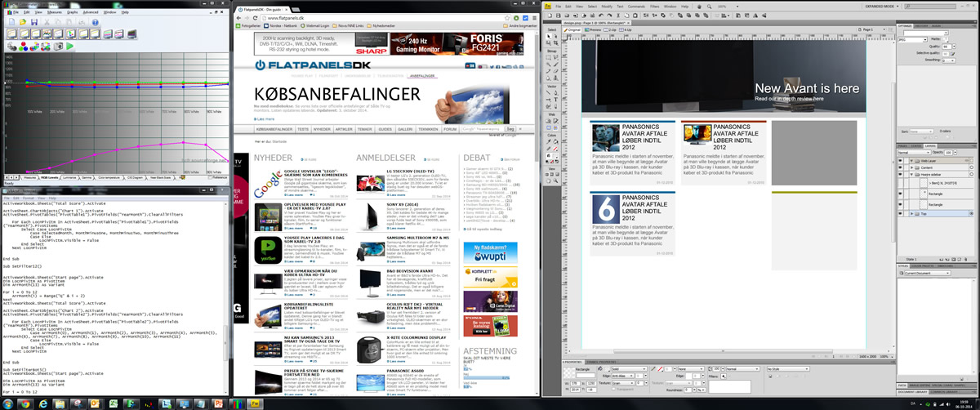
Task: Toggle the Transparent checkbox in Fireworks Properties
Action: click(x=613, y=389)
